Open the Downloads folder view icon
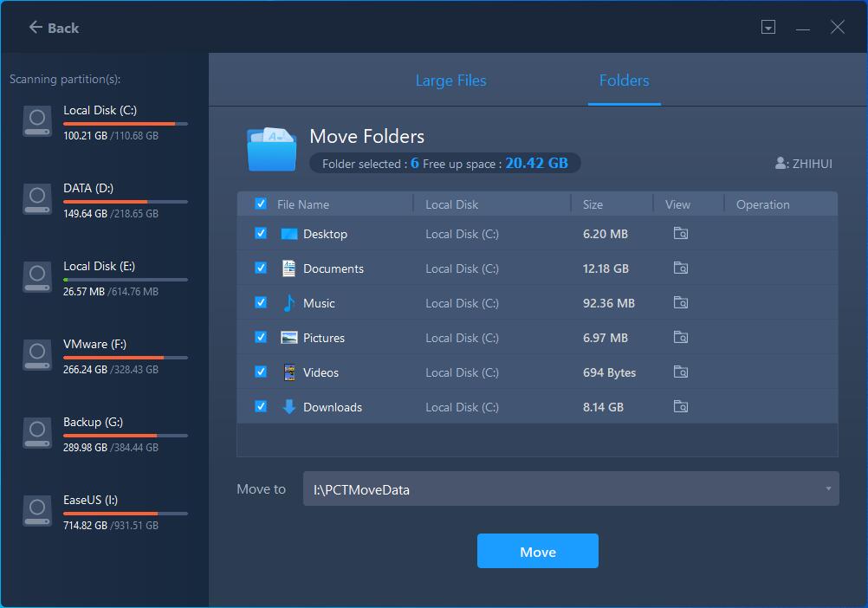 681,407
